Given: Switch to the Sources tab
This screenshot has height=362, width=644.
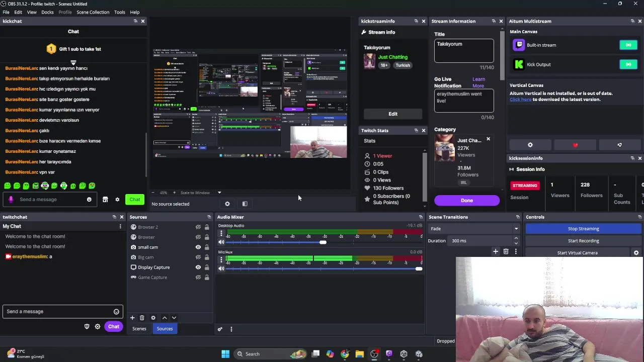Looking at the screenshot, I should pos(165,329).
